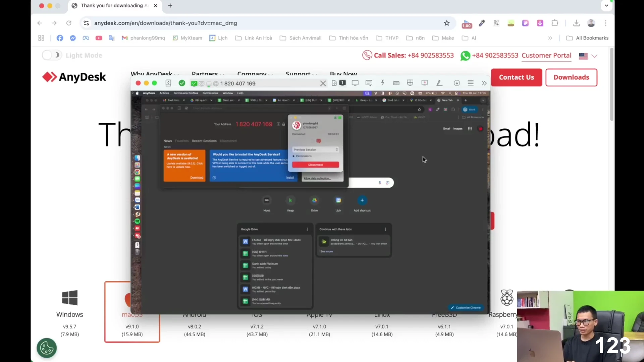Expand the THVP bookmark folder
The height and width of the screenshot is (362, 644).
point(387,38)
